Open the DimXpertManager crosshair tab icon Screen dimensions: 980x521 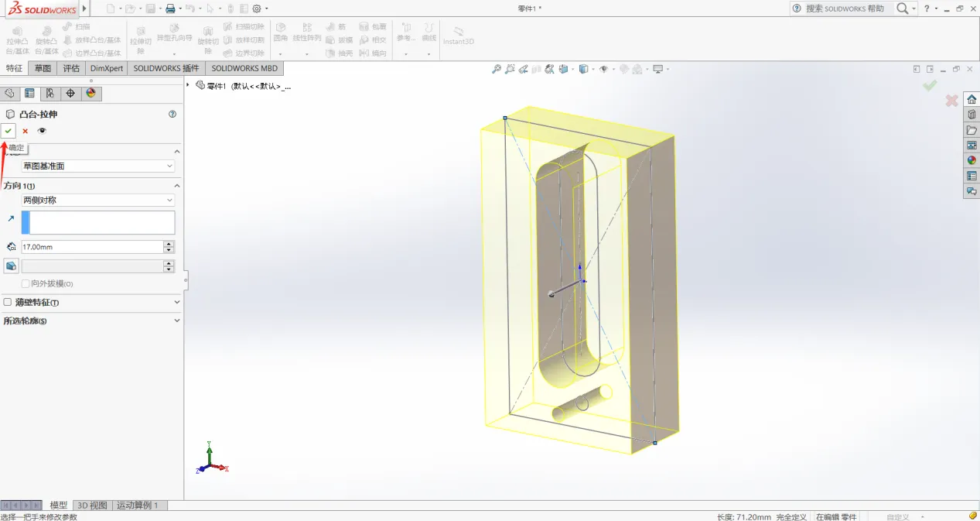click(70, 94)
